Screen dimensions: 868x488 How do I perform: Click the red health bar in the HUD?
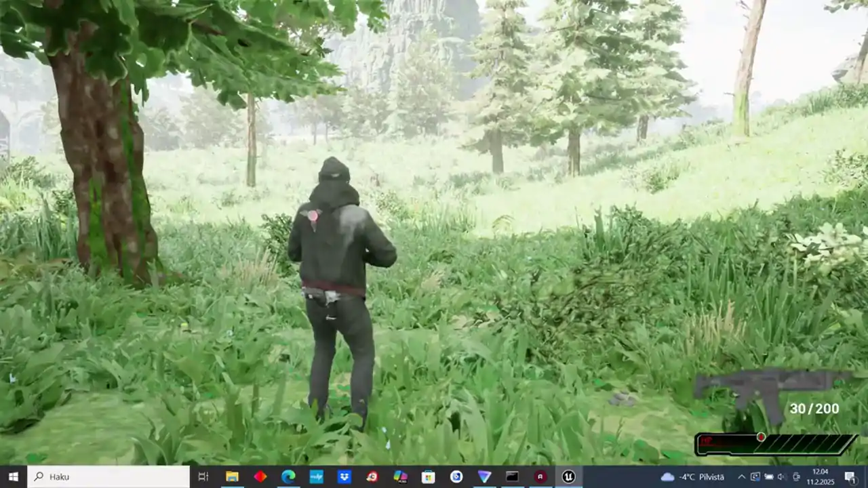[x=776, y=445]
